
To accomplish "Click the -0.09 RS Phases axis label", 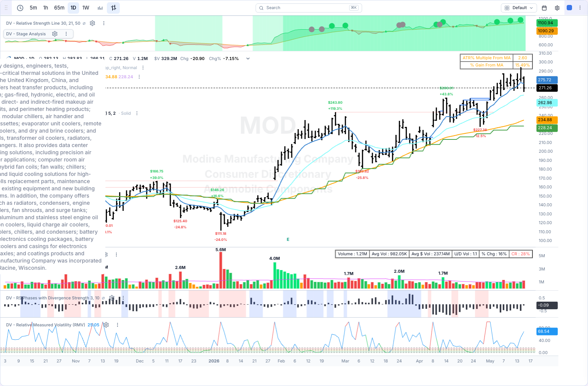I will click(547, 305).
